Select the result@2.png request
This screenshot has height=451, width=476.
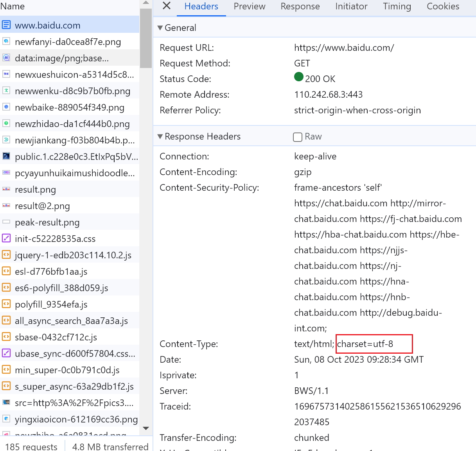pyautogui.click(x=42, y=206)
